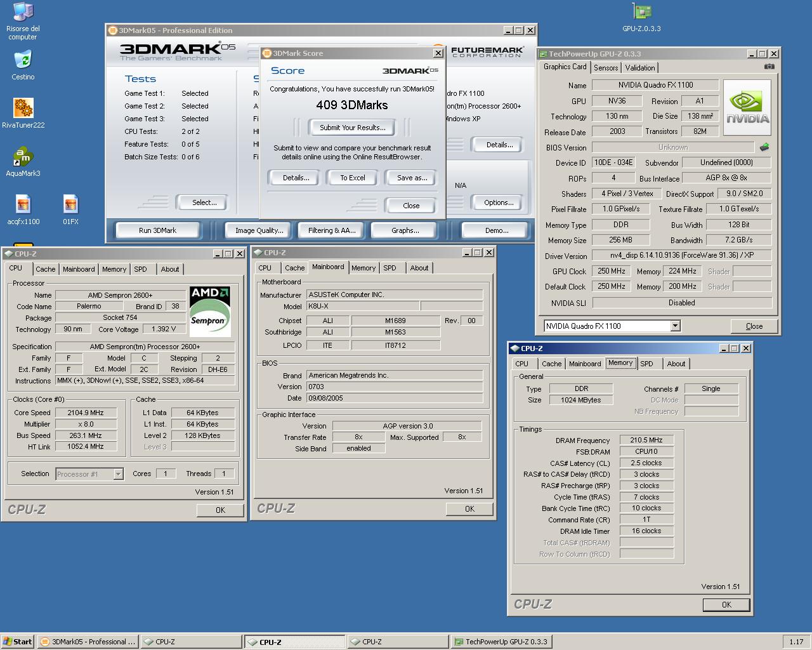Open Cache tab in CPU-Z processor window
The width and height of the screenshot is (812, 650).
(x=45, y=269)
